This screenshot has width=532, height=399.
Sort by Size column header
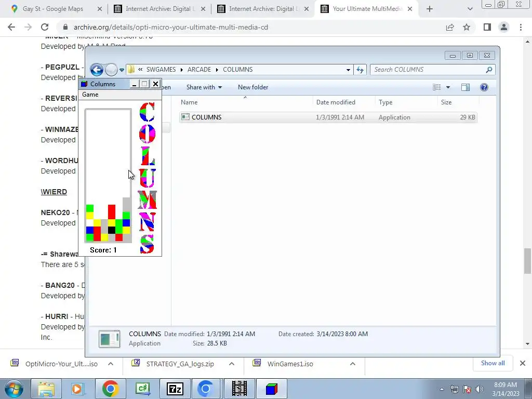(458, 102)
